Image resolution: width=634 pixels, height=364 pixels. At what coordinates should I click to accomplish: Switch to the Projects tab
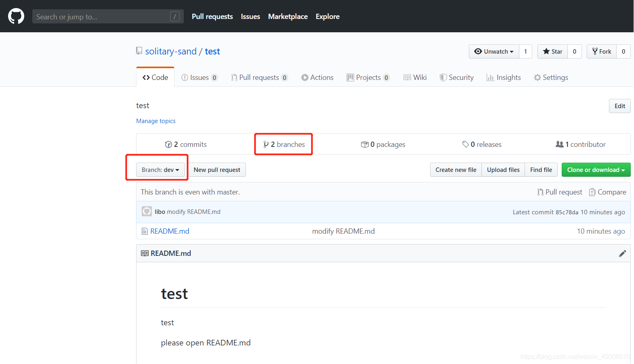[x=368, y=77]
